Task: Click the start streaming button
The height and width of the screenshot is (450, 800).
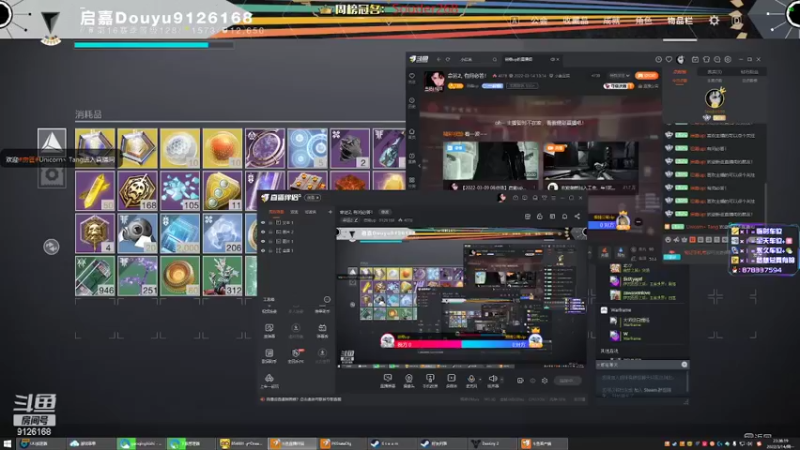Action: tap(567, 381)
